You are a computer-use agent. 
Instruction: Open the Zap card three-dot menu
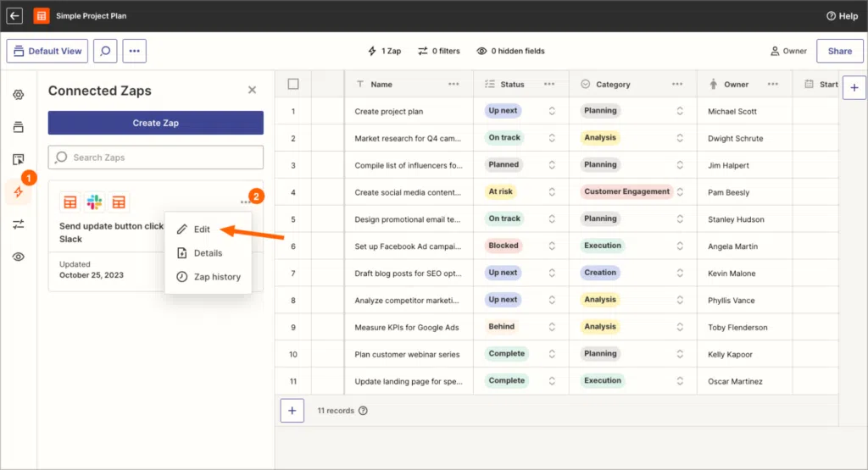pos(245,202)
